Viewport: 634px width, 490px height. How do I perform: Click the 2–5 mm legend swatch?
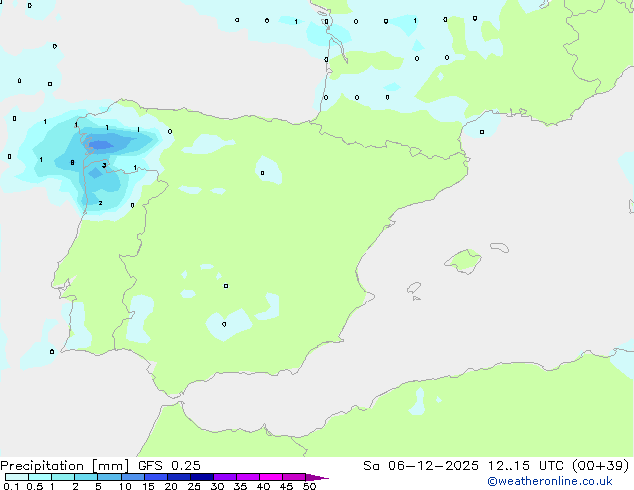(86, 477)
